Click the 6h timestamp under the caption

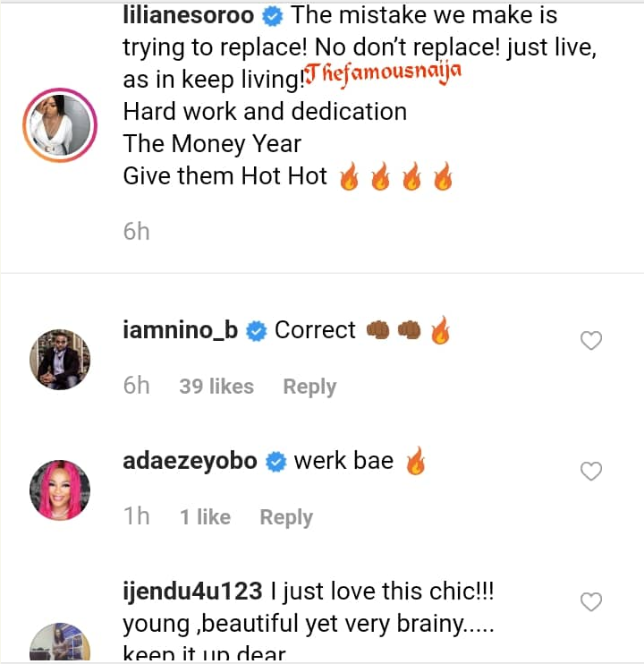click(x=136, y=232)
